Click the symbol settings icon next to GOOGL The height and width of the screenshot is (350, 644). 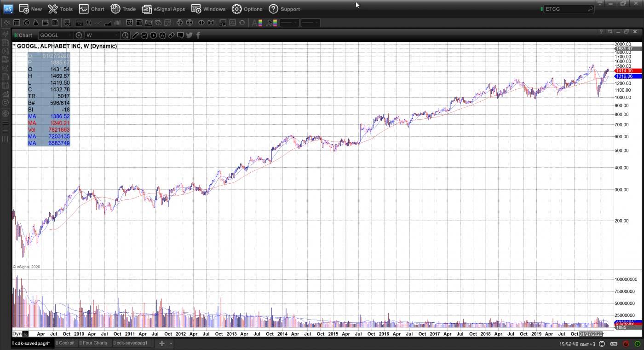[x=79, y=35]
